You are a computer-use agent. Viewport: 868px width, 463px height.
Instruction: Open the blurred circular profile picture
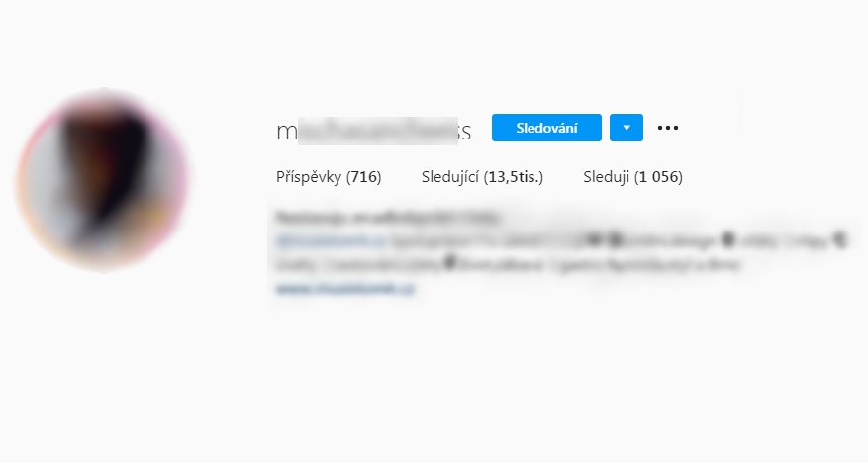click(104, 180)
